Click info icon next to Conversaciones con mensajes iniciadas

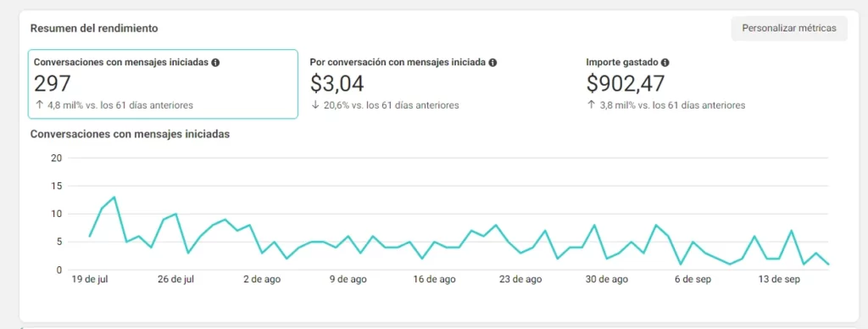(x=215, y=63)
